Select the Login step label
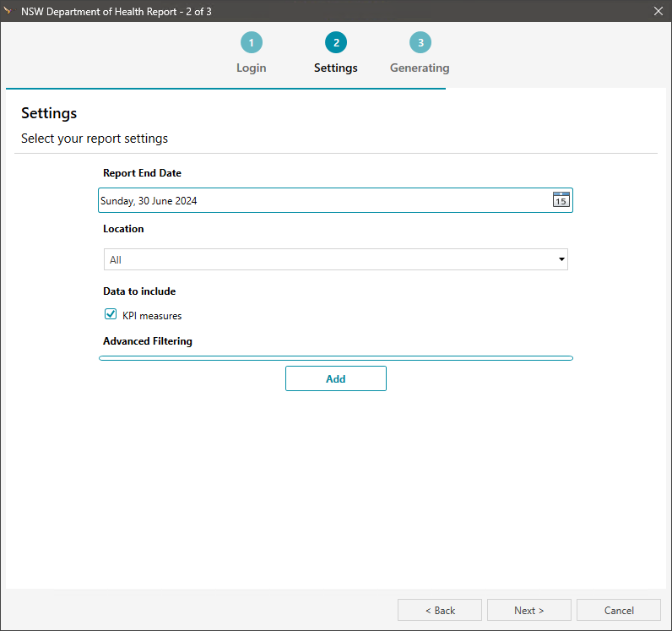 251,68
